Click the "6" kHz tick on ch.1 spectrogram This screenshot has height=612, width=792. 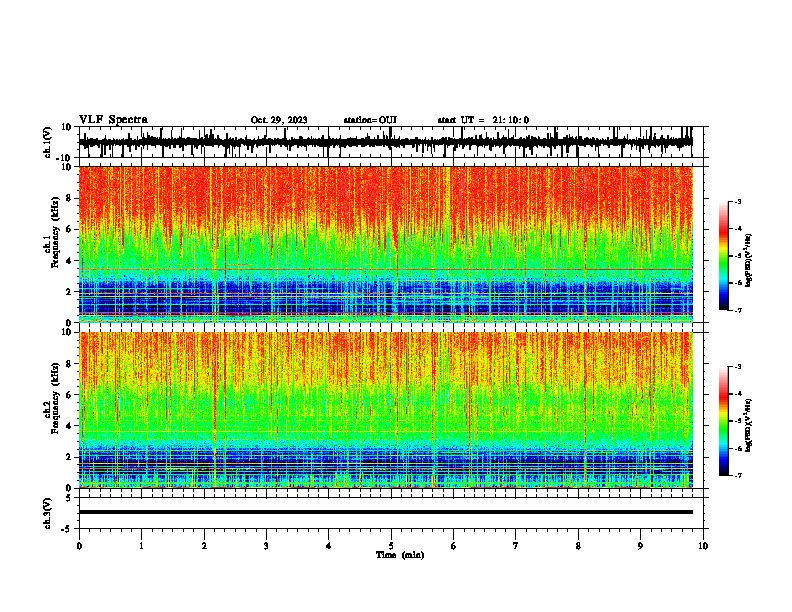pyautogui.click(x=70, y=229)
